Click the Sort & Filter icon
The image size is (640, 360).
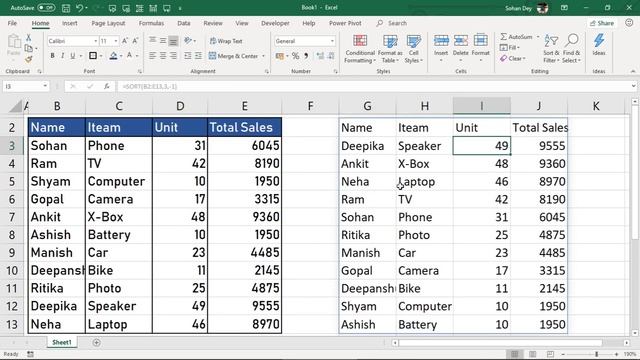(551, 41)
